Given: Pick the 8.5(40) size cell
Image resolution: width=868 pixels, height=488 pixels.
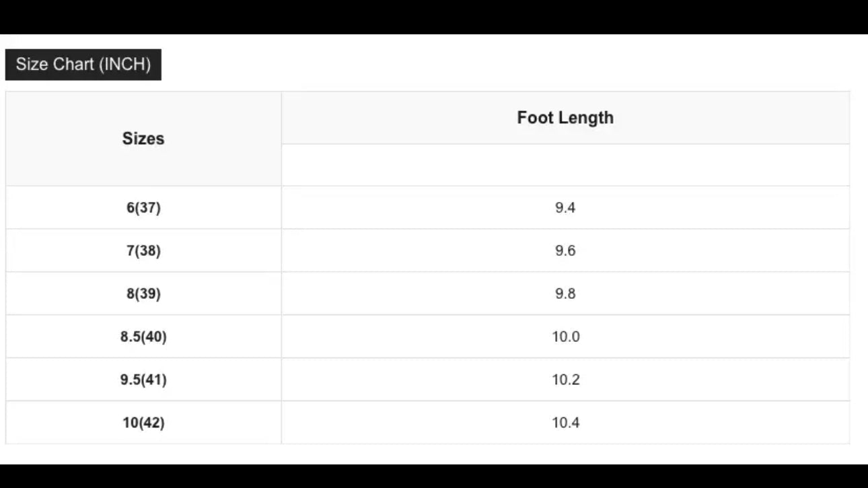Looking at the screenshot, I should (x=143, y=337).
